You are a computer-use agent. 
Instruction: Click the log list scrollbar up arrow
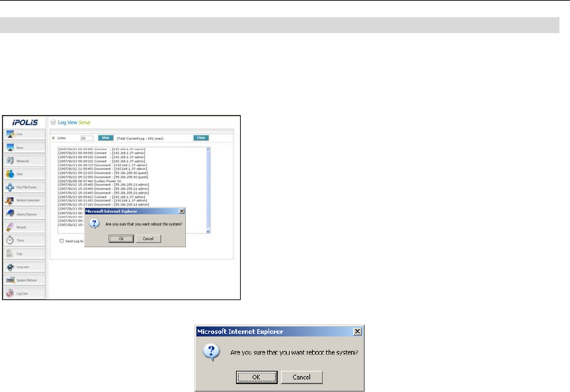(208, 149)
